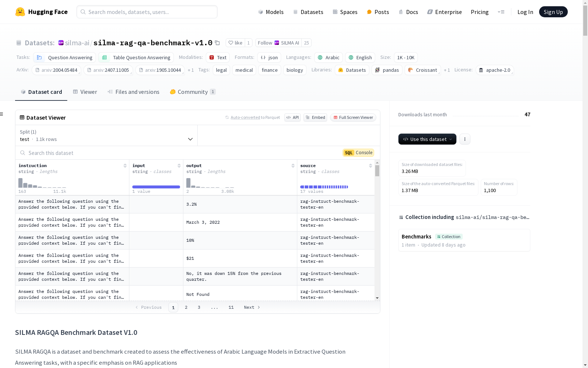The width and height of the screenshot is (588, 368).
Task: Open the Community tab
Action: click(x=193, y=92)
